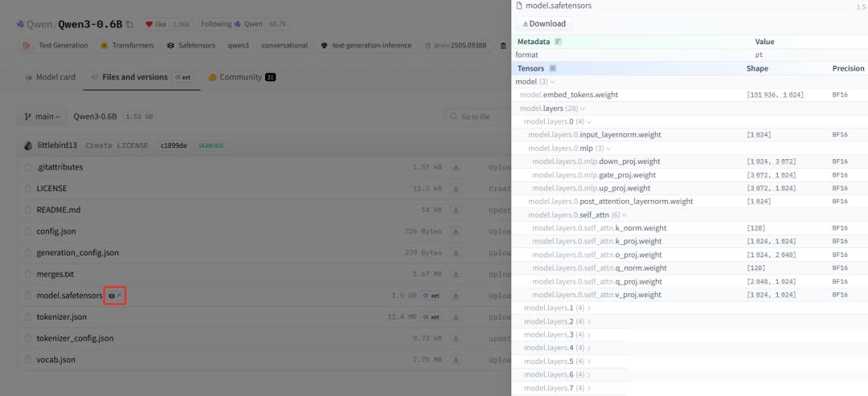Download LICENSE using its download icon
Viewport: 868px width, 396px height.
coord(456,189)
